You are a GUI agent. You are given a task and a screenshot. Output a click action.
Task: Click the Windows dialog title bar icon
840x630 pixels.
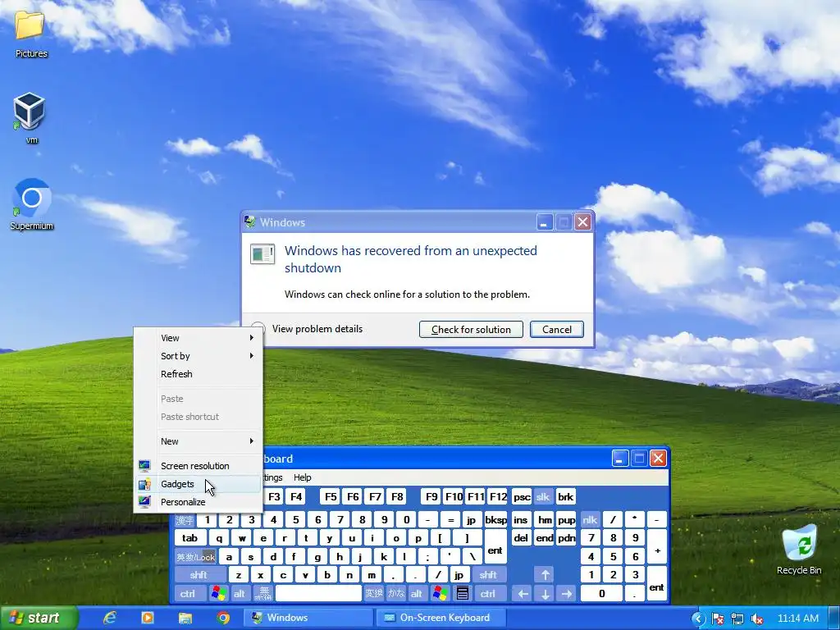tap(249, 221)
